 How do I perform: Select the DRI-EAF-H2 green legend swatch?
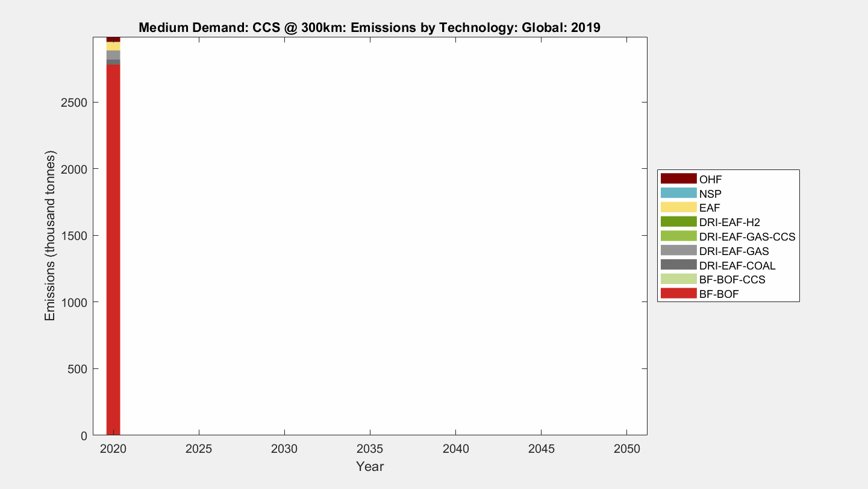coord(678,222)
